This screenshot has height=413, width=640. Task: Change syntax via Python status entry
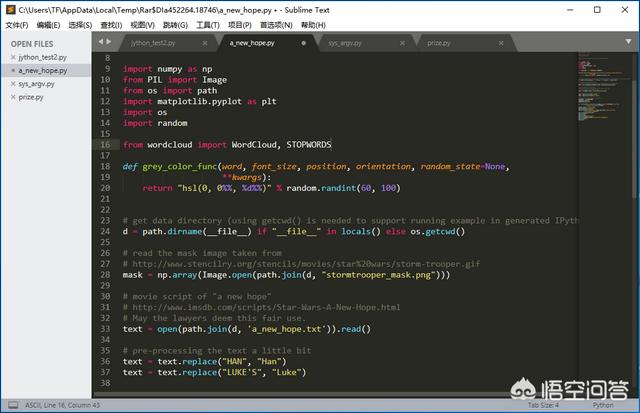[603, 405]
